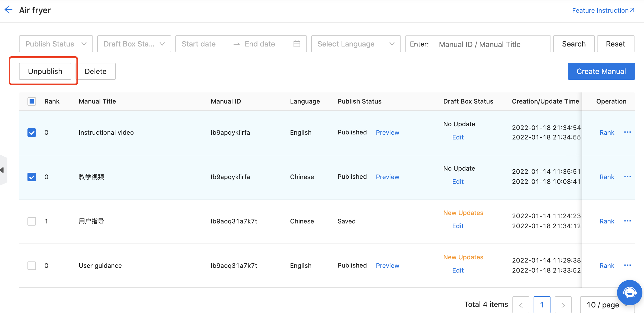Click the Search button
The width and height of the screenshot is (644, 318).
tap(574, 44)
